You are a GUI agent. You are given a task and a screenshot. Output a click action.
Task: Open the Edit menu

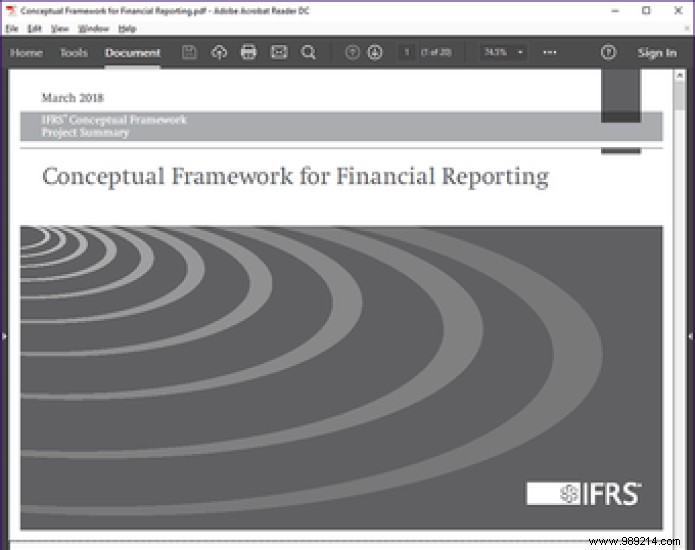(x=34, y=29)
